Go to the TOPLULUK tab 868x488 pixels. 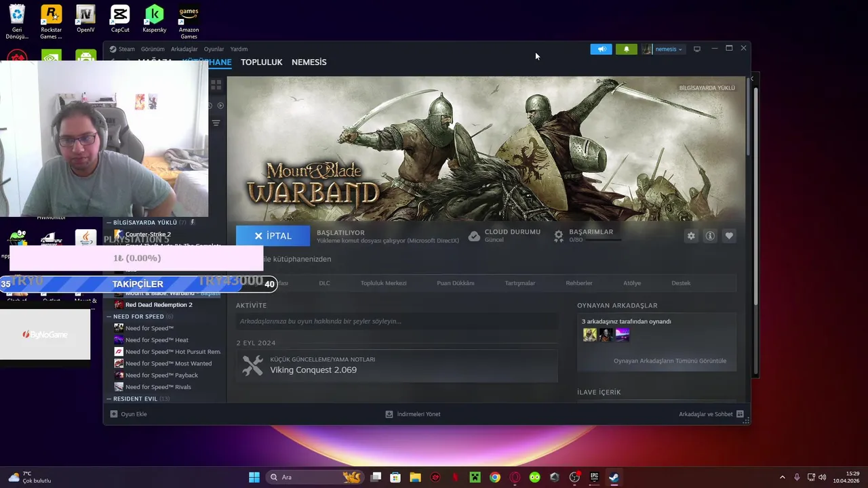(x=261, y=62)
